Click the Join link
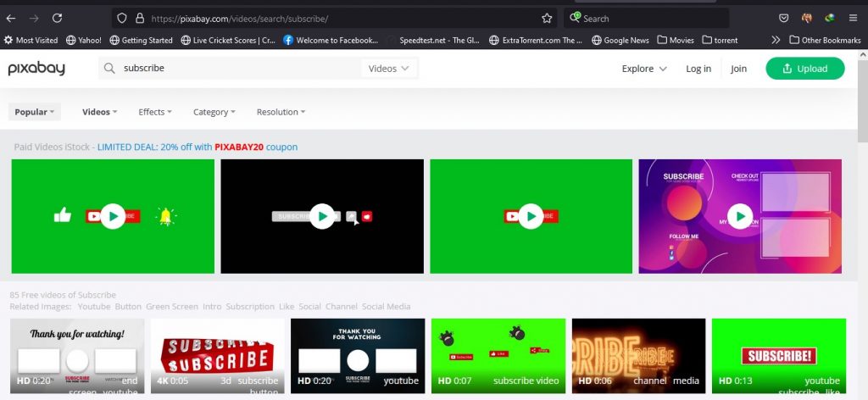This screenshot has height=400, width=868. (x=738, y=69)
